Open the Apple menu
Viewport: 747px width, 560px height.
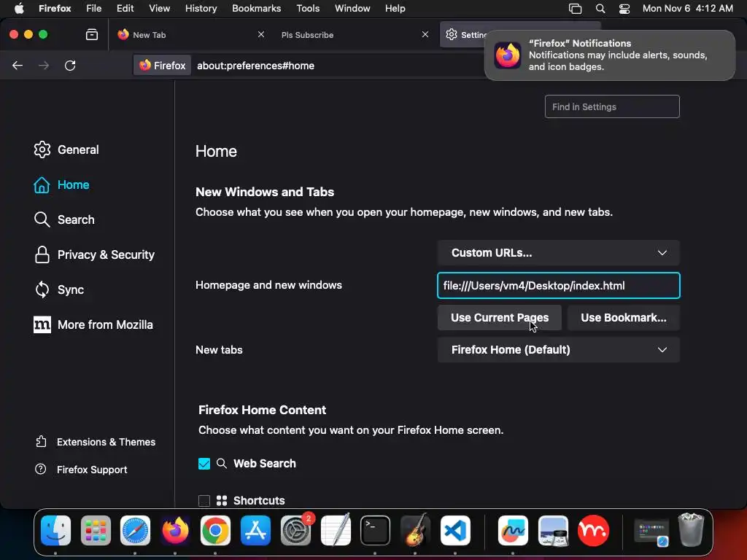pyautogui.click(x=19, y=9)
